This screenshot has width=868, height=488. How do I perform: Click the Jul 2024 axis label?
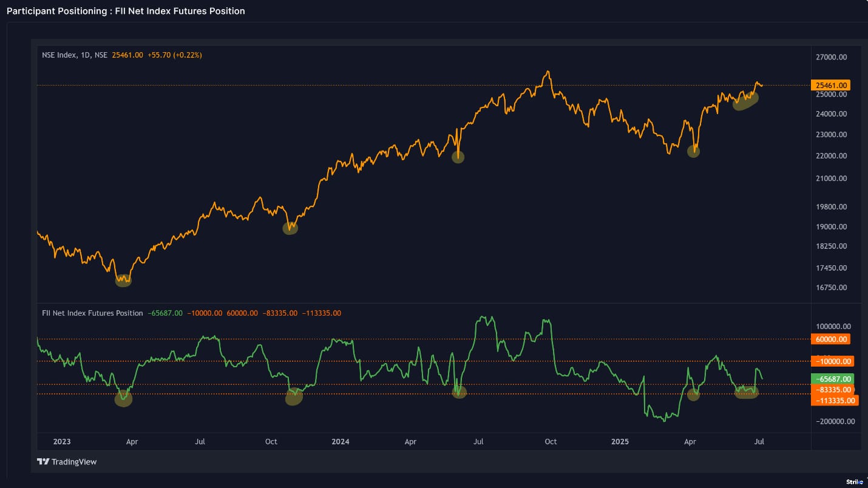pos(478,442)
